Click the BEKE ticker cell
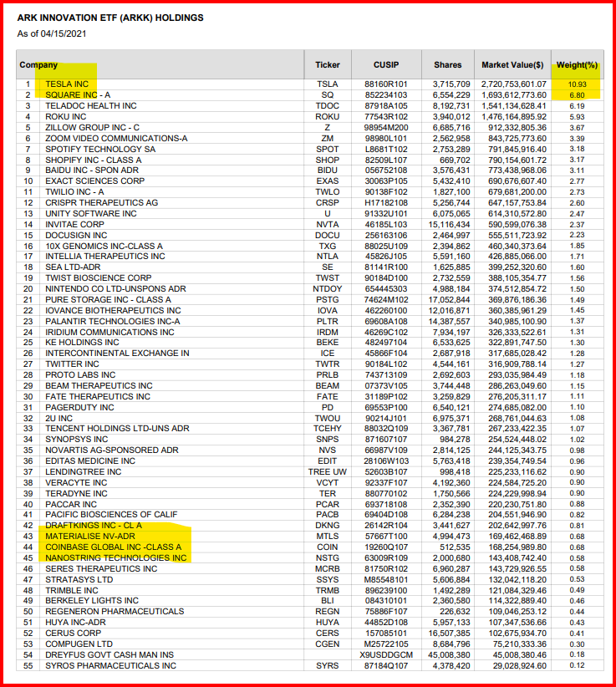 328,342
